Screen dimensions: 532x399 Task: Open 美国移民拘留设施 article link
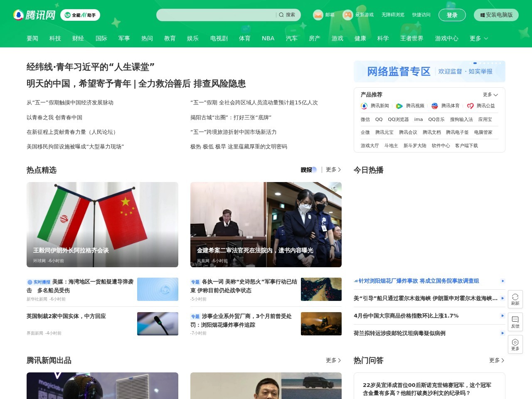(x=75, y=146)
